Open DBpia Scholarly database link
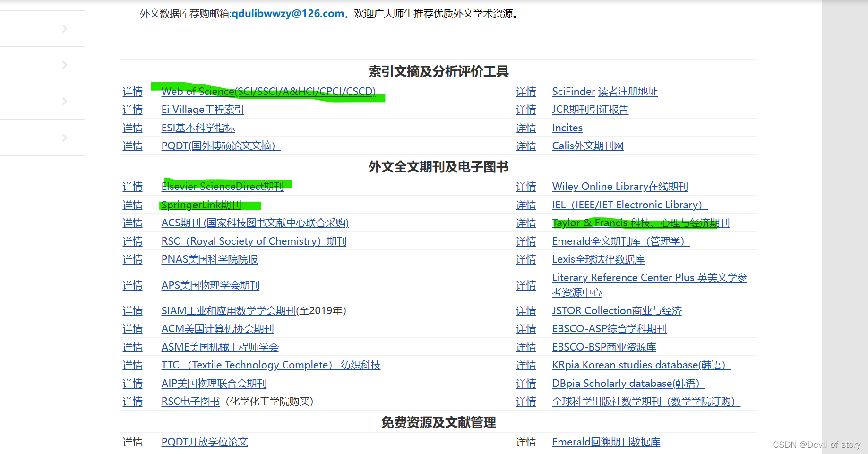Viewport: 868px width, 454px height. [628, 384]
